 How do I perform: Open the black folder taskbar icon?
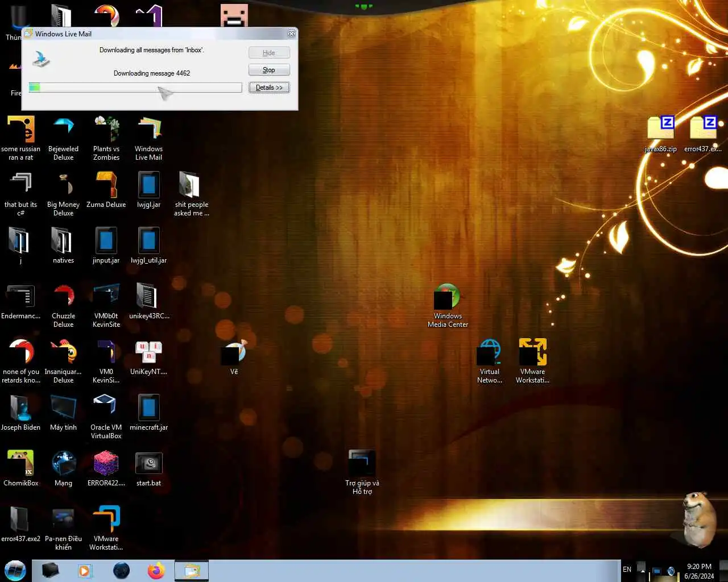(51, 571)
